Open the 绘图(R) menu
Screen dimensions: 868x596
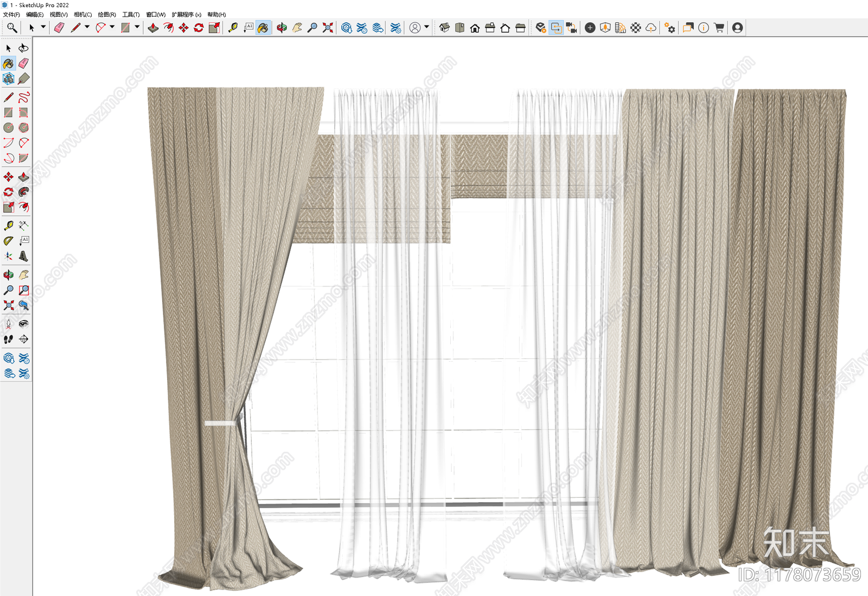(x=107, y=15)
